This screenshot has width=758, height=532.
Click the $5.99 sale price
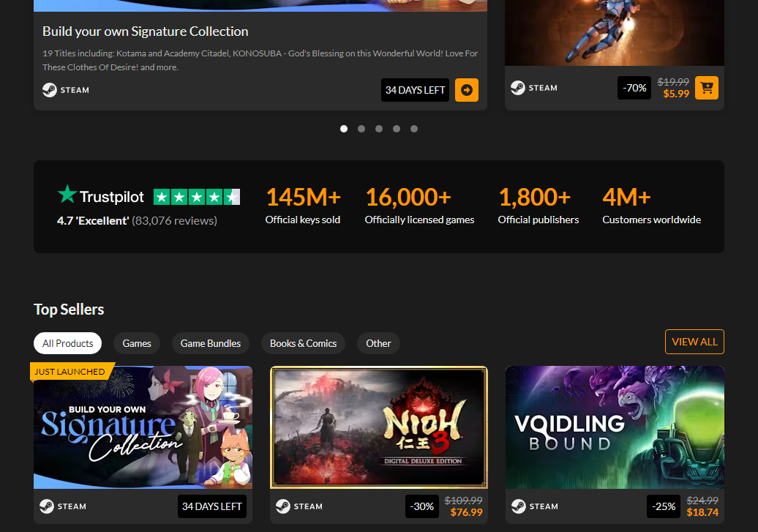coord(676,94)
